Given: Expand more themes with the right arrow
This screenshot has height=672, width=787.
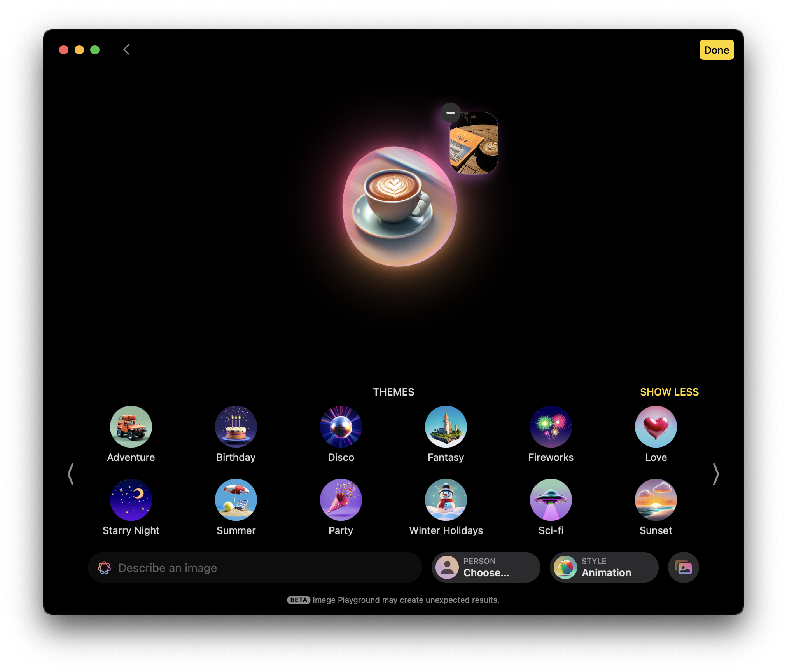Looking at the screenshot, I should [x=716, y=474].
